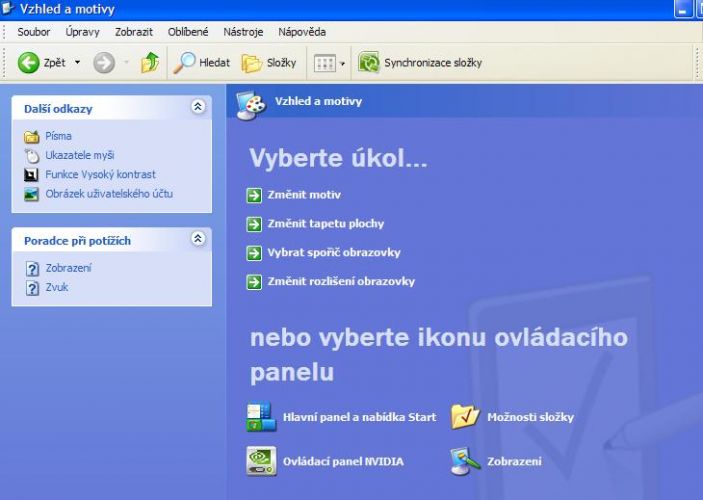Open the Úpravy menu
Image resolution: width=703 pixels, height=500 pixels.
tap(82, 32)
